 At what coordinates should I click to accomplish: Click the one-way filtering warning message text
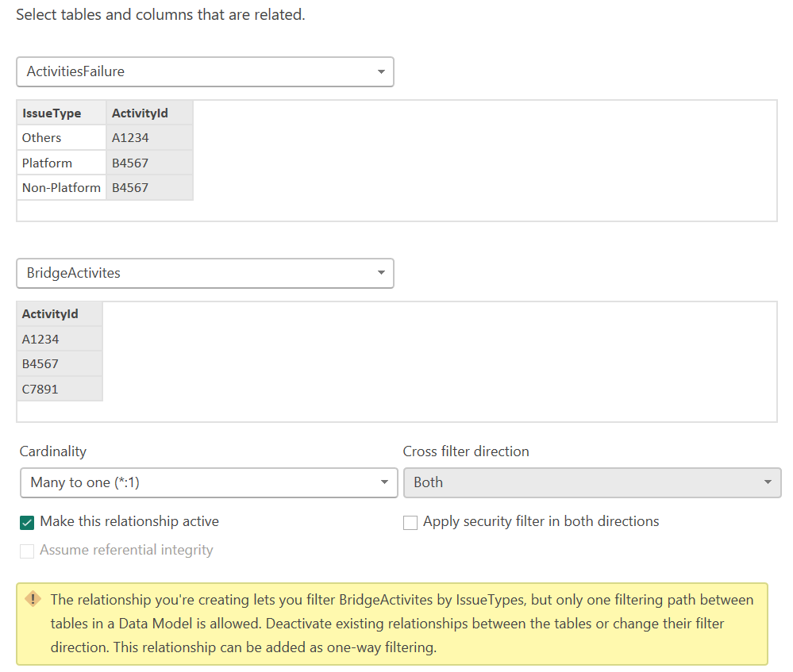tap(402, 624)
